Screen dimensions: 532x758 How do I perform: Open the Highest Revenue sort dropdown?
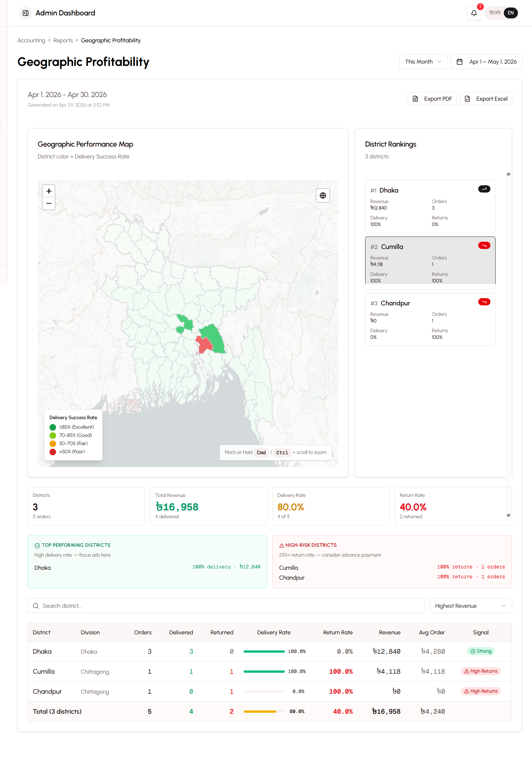(470, 605)
